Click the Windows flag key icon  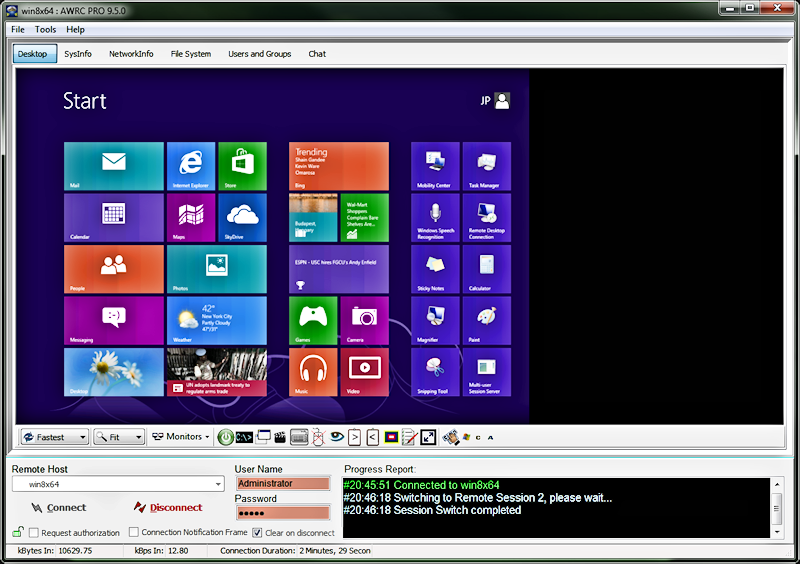tap(466, 437)
